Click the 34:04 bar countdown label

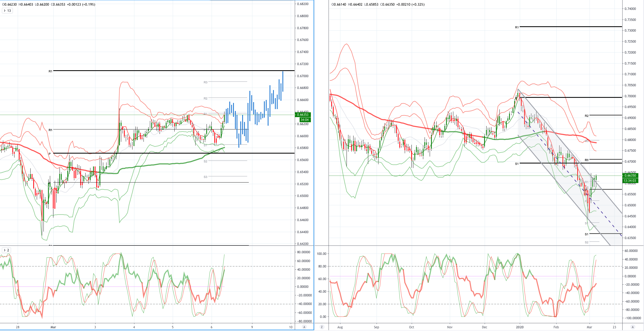click(305, 120)
